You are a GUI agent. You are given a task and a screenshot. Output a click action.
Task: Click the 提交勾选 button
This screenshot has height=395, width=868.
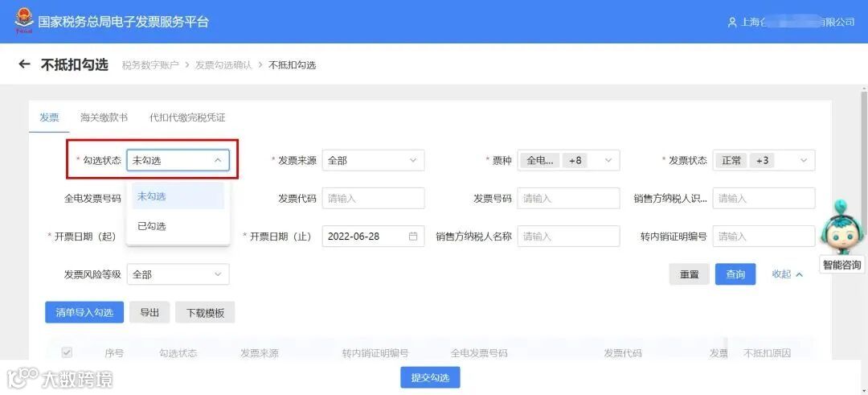pyautogui.click(x=430, y=378)
